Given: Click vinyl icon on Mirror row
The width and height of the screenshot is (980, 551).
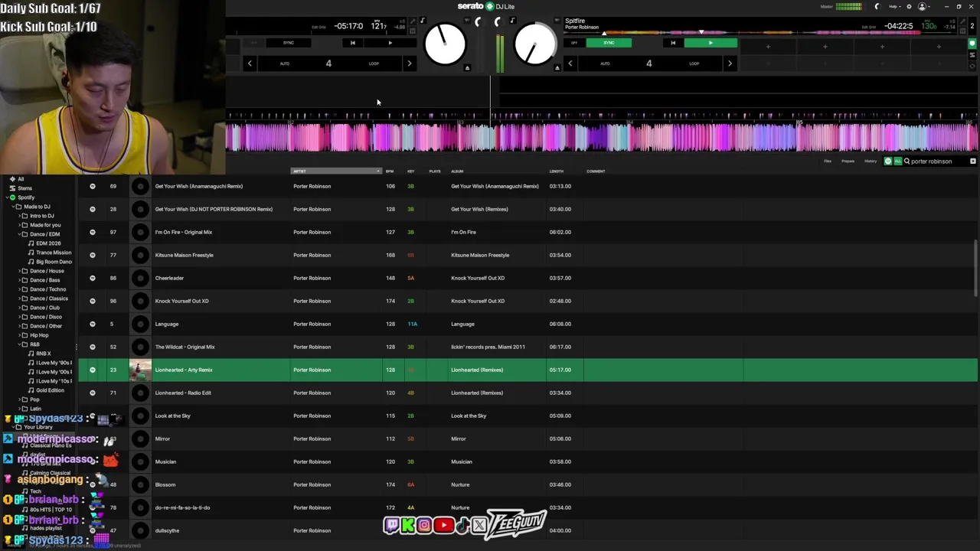Looking at the screenshot, I should click(x=140, y=439).
